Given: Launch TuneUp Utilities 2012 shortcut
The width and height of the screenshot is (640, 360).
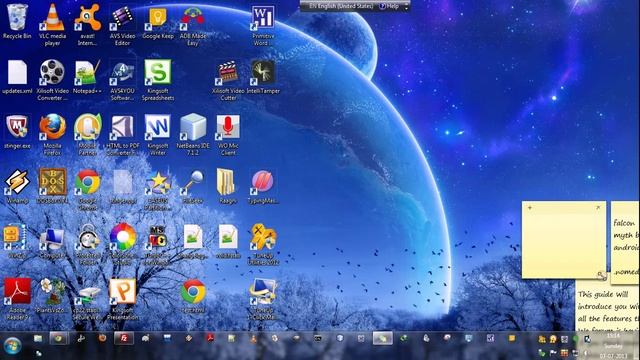Looking at the screenshot, I should (263, 237).
